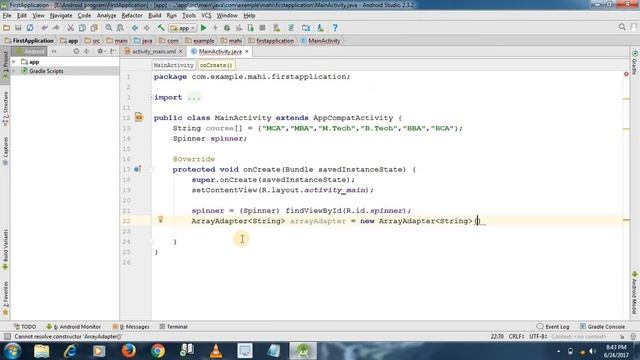Click the class gutter icon on line 12
The height and width of the screenshot is (360, 640).
point(139,118)
